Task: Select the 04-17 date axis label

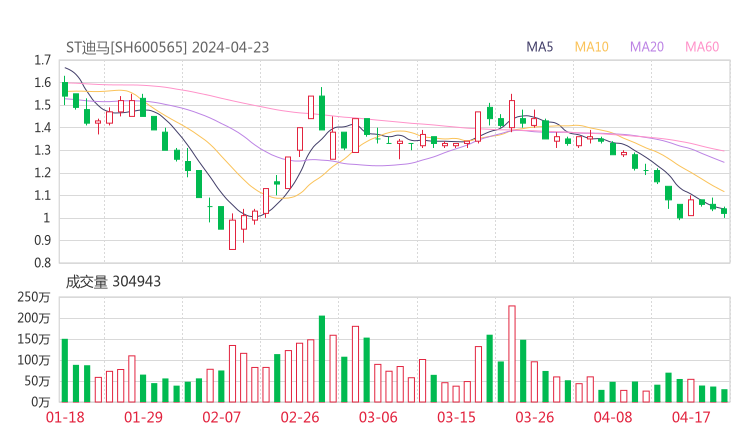Action: (x=691, y=417)
